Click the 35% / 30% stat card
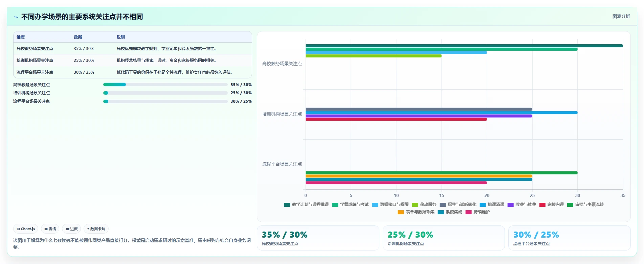The height and width of the screenshot is (264, 644). coord(318,238)
